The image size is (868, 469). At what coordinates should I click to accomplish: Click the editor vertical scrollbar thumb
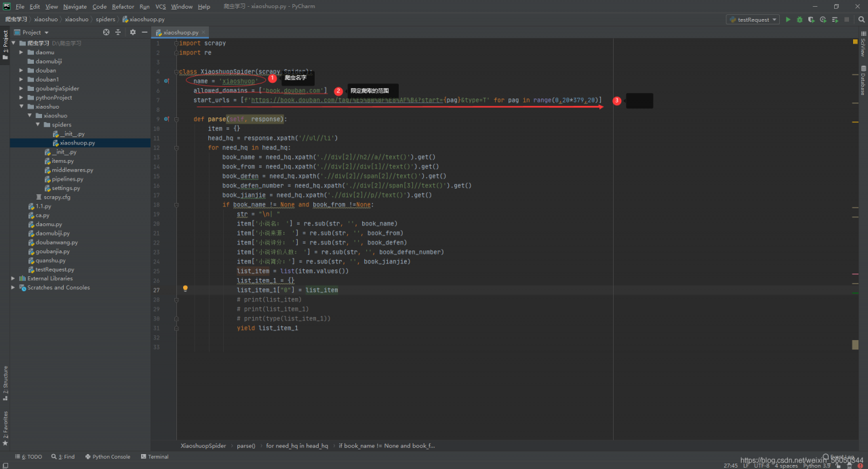855,345
